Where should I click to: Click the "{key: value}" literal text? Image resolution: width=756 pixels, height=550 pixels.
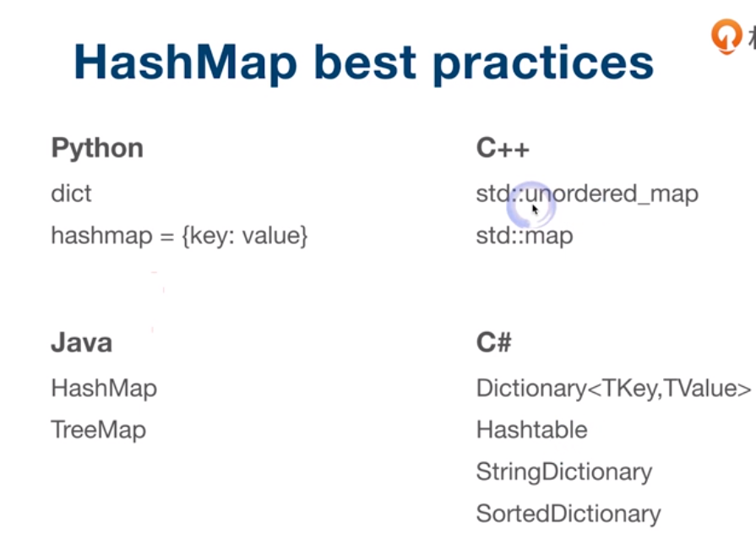244,236
